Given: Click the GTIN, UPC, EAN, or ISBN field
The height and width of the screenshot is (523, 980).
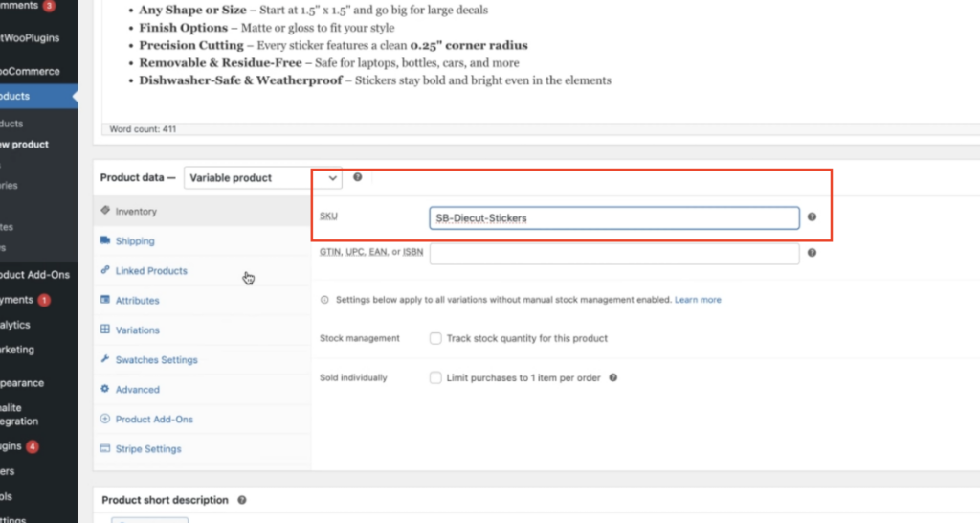Looking at the screenshot, I should (613, 253).
